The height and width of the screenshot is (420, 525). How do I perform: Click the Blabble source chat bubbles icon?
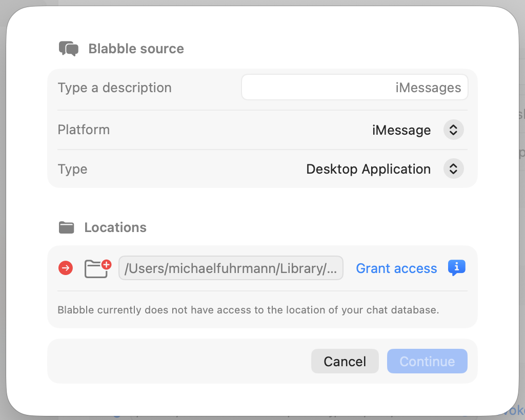tap(69, 48)
